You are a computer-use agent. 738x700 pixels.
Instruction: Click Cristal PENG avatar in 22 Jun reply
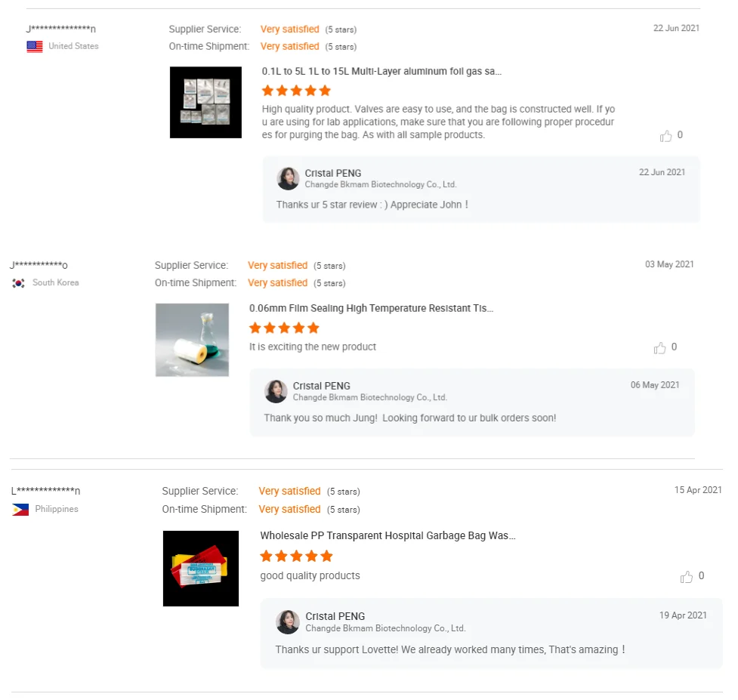(288, 179)
